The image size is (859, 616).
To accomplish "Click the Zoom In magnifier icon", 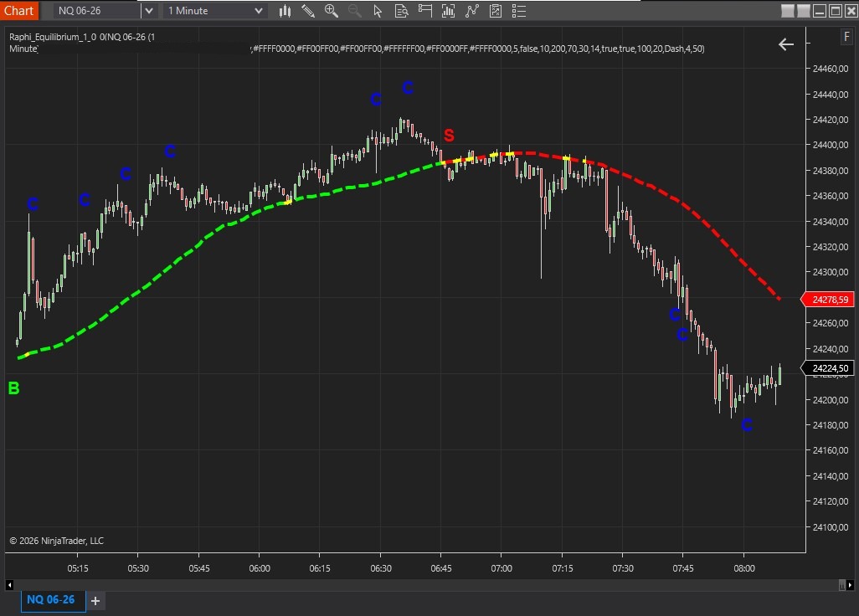I will (x=332, y=11).
